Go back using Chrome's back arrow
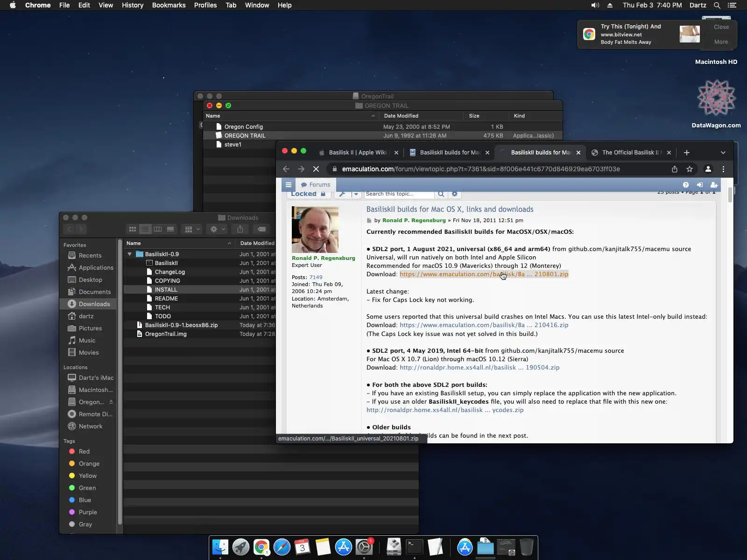Viewport: 747px width, 560px height. pyautogui.click(x=286, y=169)
